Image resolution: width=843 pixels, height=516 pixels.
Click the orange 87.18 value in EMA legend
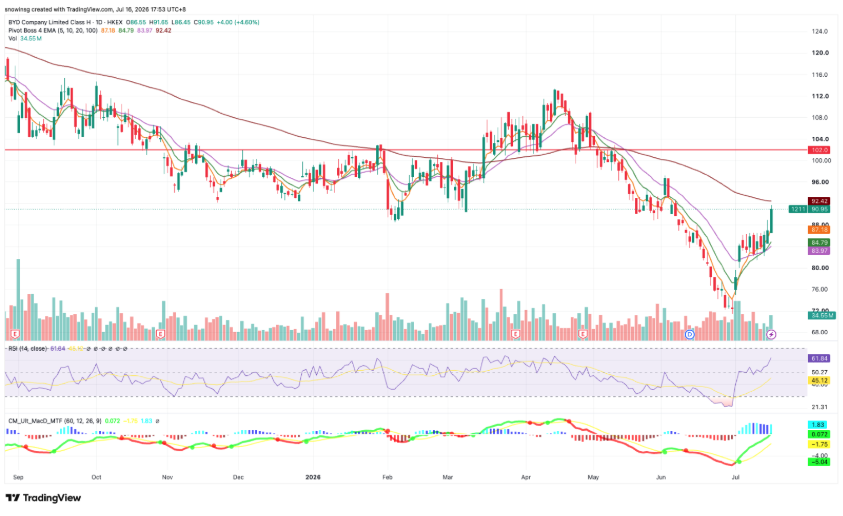pos(108,31)
